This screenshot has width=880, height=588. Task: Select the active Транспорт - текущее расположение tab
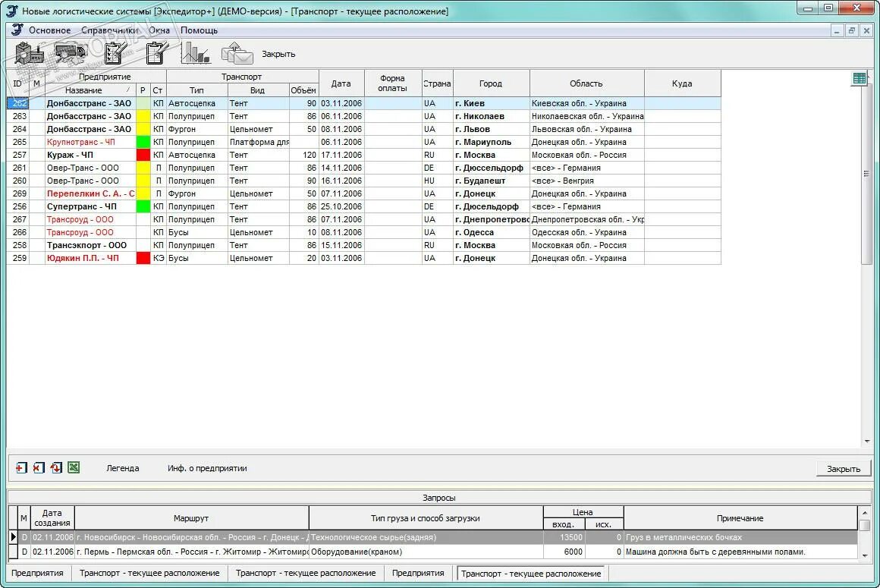[531, 574]
